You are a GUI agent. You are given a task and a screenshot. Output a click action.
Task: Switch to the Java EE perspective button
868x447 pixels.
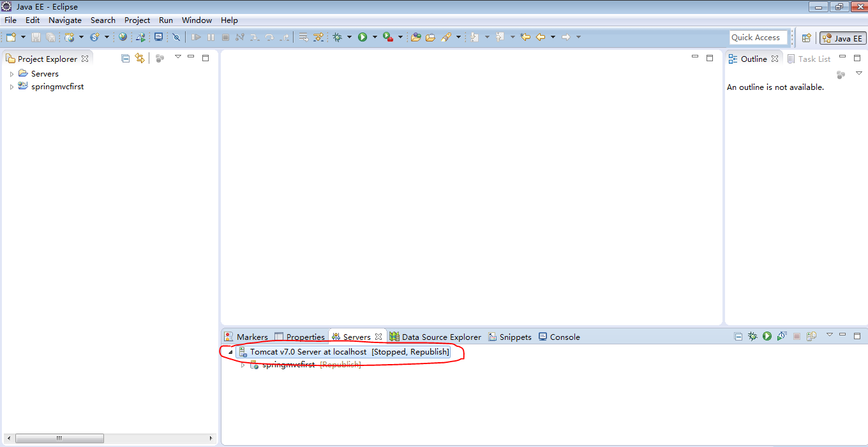click(x=842, y=38)
